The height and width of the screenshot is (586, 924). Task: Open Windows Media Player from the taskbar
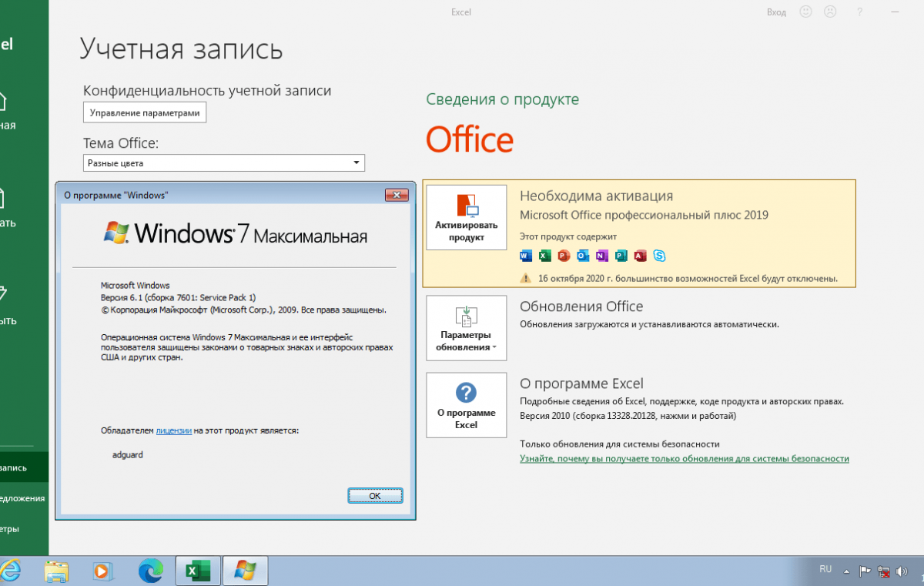pyautogui.click(x=102, y=571)
